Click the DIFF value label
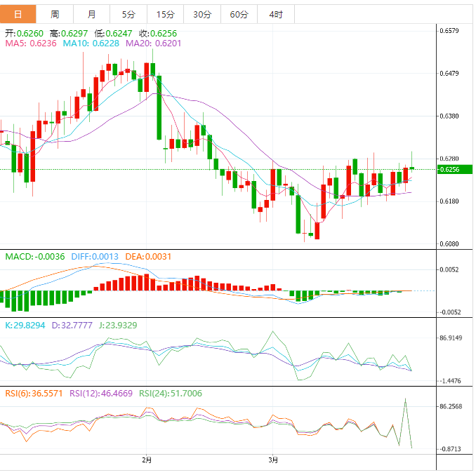The image size is (476, 475). click(95, 257)
